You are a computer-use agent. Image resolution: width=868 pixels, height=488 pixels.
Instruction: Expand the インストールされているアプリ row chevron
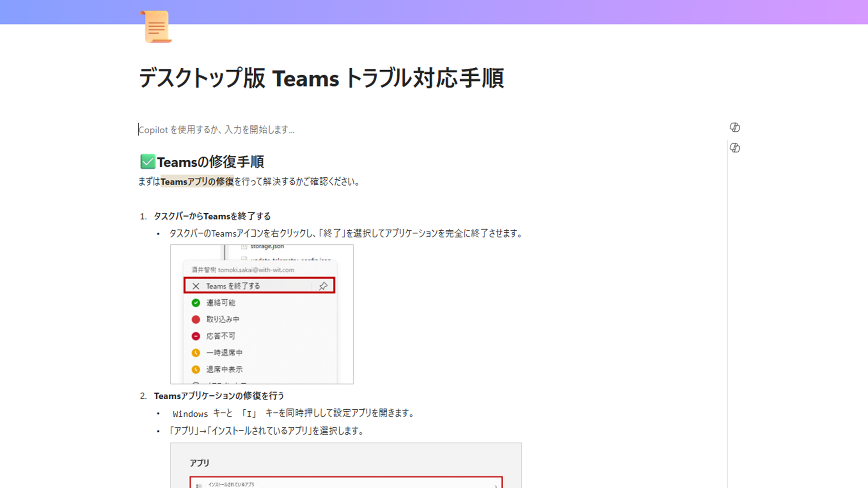pos(496,485)
